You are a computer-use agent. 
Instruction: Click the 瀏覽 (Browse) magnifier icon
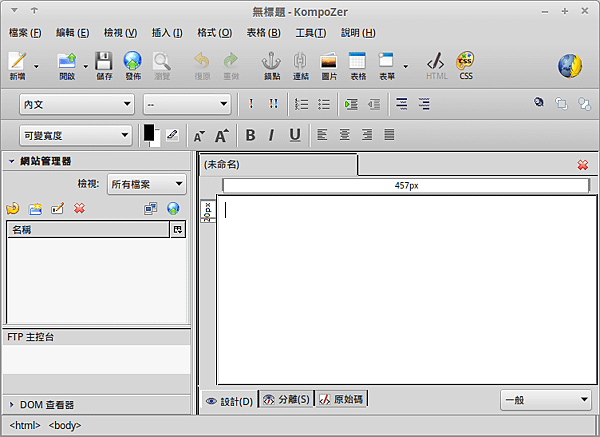[x=162, y=61]
